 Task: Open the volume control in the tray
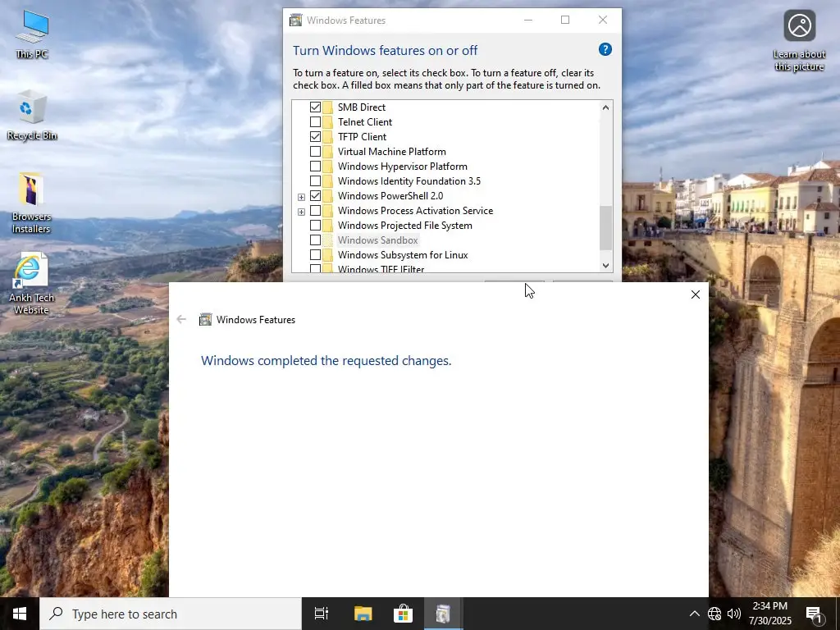coord(734,614)
